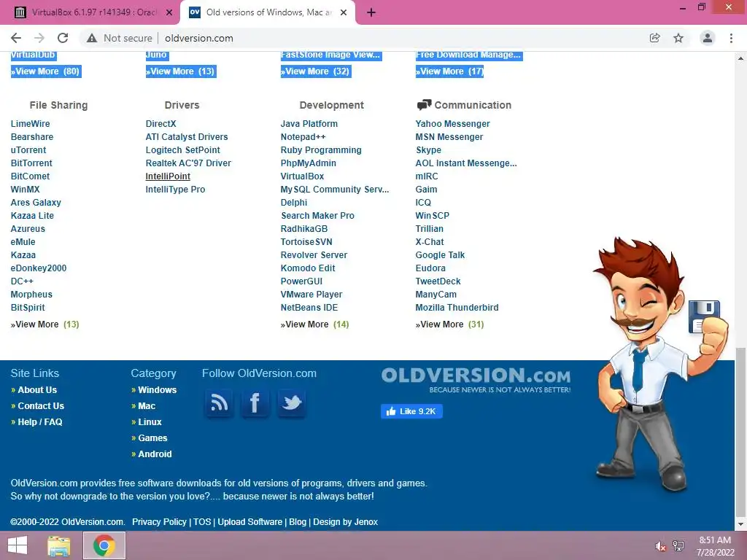Click the network tray icon
This screenshot has width=747, height=560.
[x=678, y=546]
